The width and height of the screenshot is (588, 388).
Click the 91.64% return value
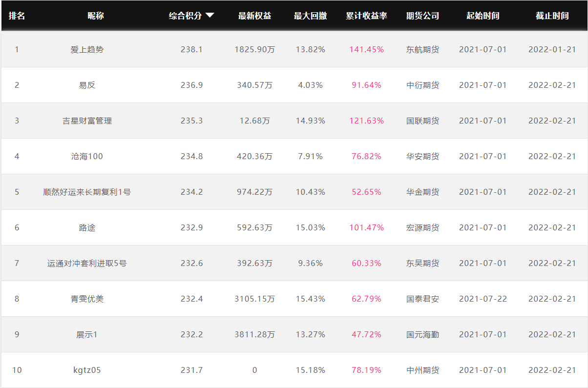pyautogui.click(x=366, y=85)
